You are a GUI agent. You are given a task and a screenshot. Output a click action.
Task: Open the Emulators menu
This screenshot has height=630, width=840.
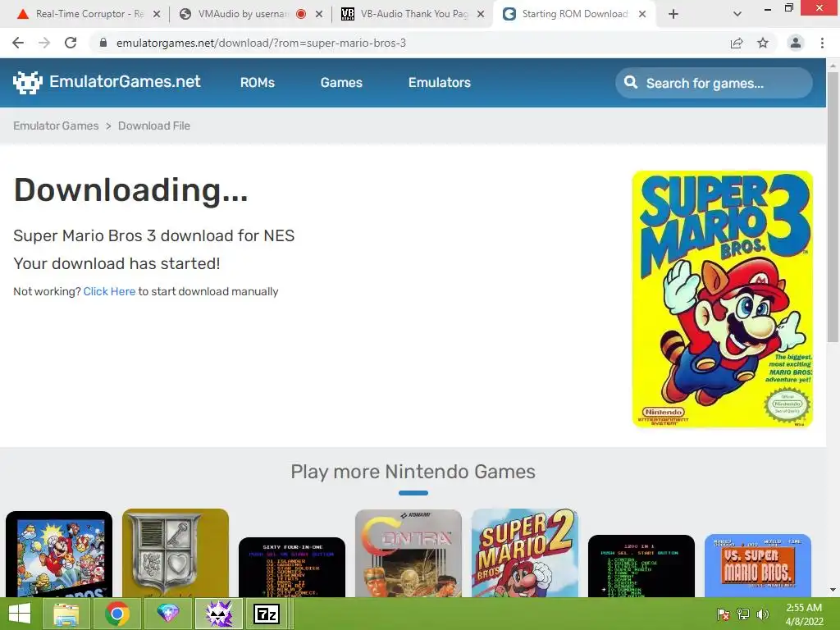point(440,83)
